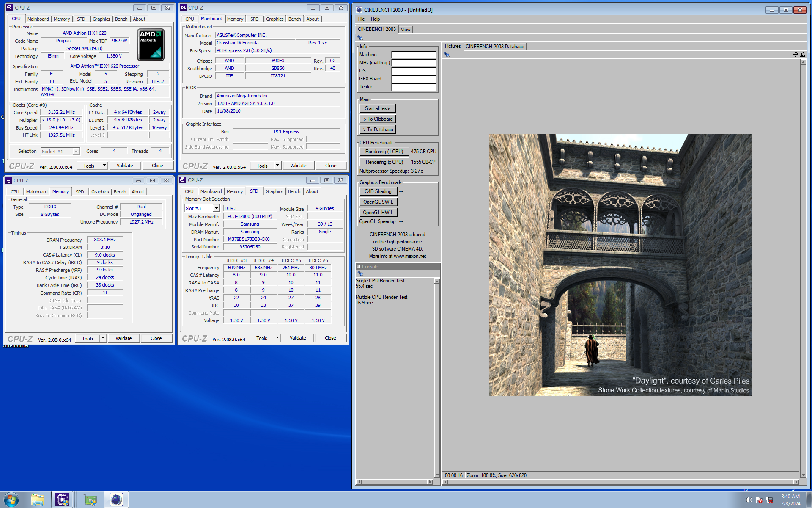Click Validate in the CPU-Z Memory window

tap(123, 338)
